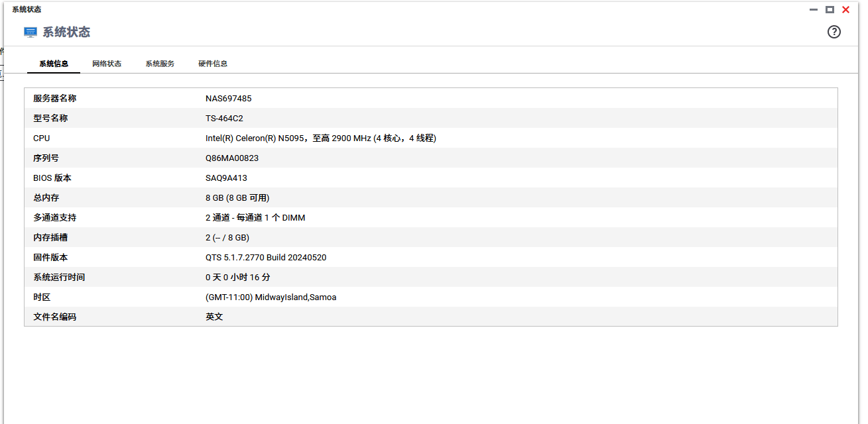
Task: Close the 系统状态 window
Action: 845,9
